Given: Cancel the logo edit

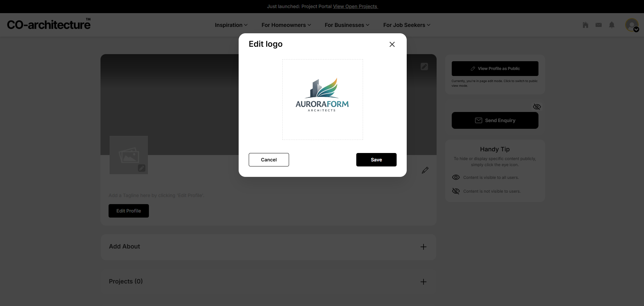Looking at the screenshot, I should [x=269, y=160].
